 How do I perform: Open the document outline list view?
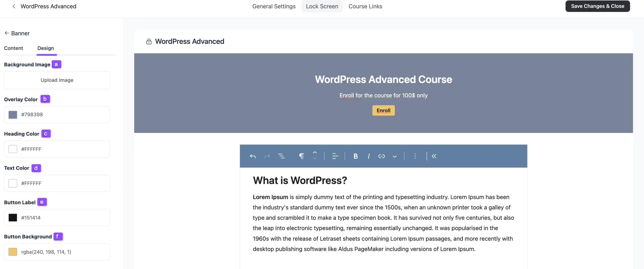tap(281, 156)
